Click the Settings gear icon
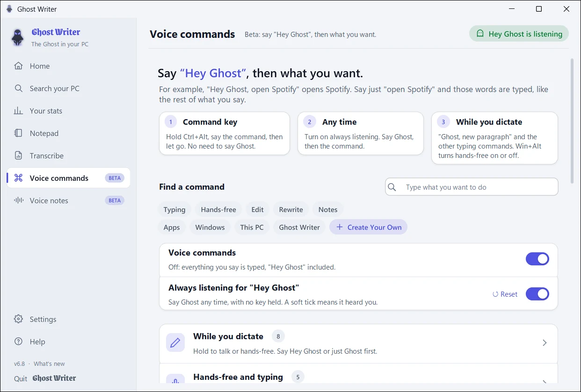Viewport: 581px width, 392px height. click(18, 319)
